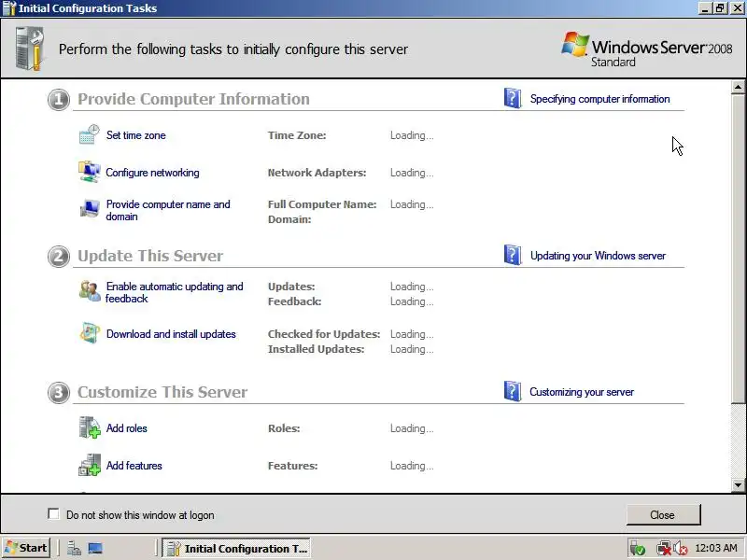Click the automatic updating and feedback icon
The height and width of the screenshot is (560, 747).
[89, 291]
